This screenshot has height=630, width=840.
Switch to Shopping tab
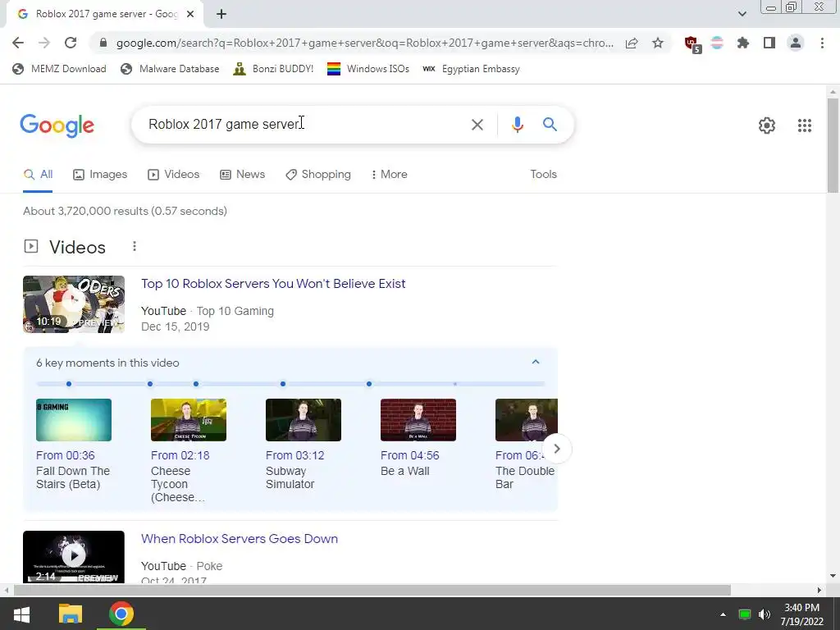(x=318, y=174)
